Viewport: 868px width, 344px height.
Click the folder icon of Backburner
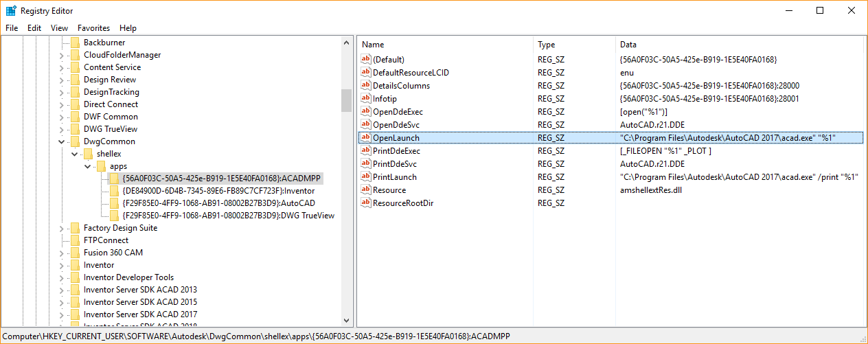tap(75, 43)
